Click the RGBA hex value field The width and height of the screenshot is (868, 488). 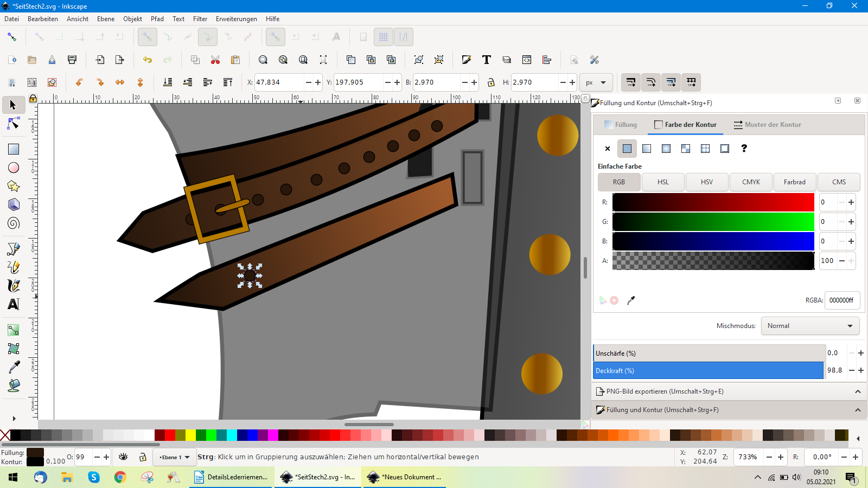point(841,300)
